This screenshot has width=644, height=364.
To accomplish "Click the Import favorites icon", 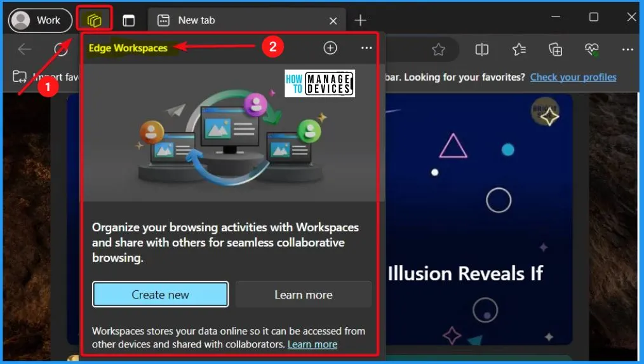I will (20, 76).
